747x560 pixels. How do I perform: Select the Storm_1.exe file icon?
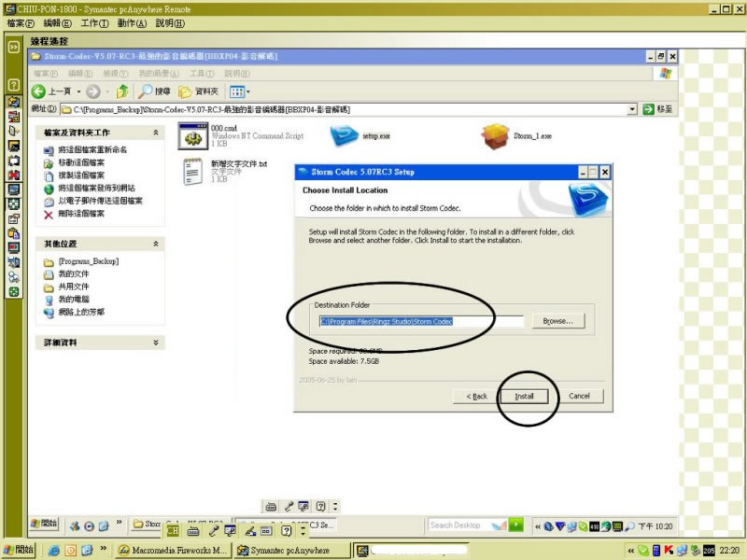click(x=496, y=135)
